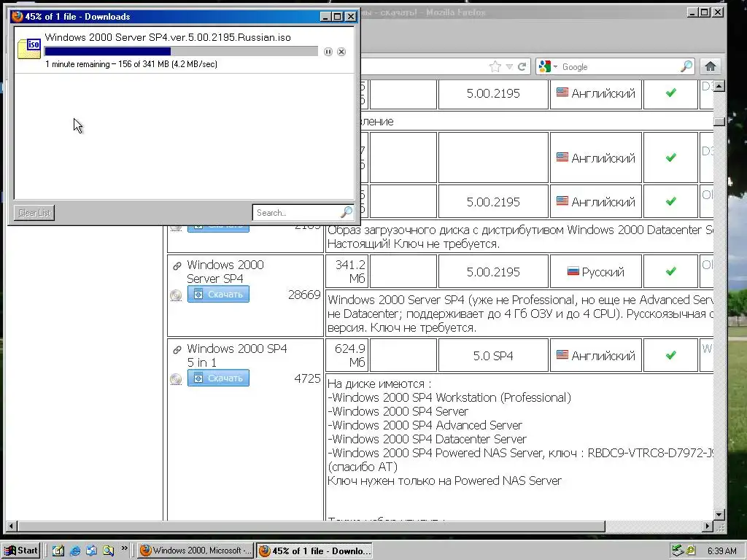Screen dimensions: 747x560
Task: Click the horizontal scrollbar left arrow
Action: (x=11, y=526)
